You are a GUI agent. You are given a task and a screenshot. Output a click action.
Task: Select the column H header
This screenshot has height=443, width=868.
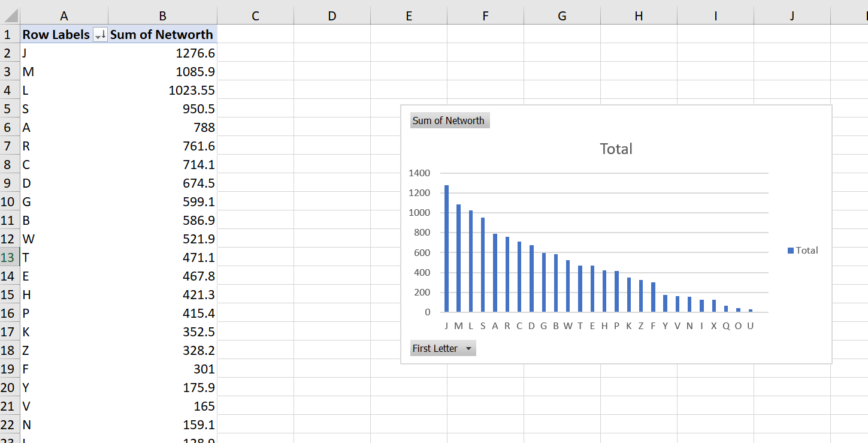pos(639,16)
